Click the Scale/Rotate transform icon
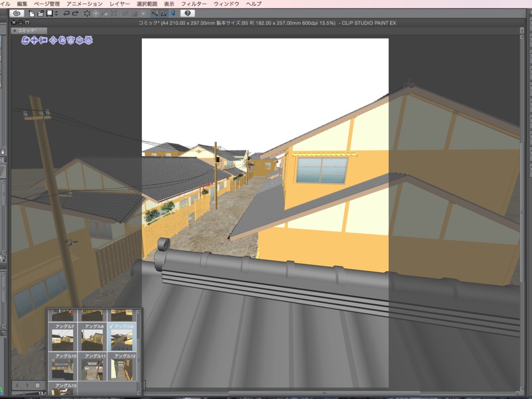This screenshot has width=532, height=399. click(96, 14)
